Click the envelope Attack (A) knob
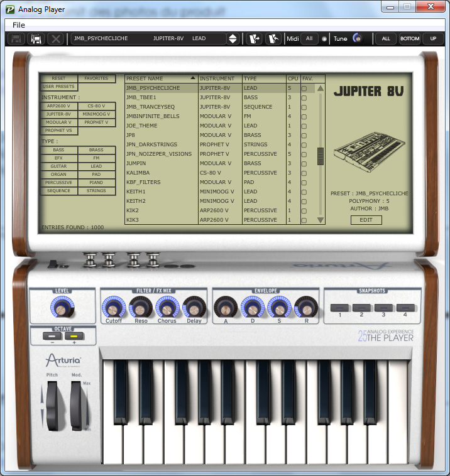This screenshot has height=476, width=450. (226, 307)
